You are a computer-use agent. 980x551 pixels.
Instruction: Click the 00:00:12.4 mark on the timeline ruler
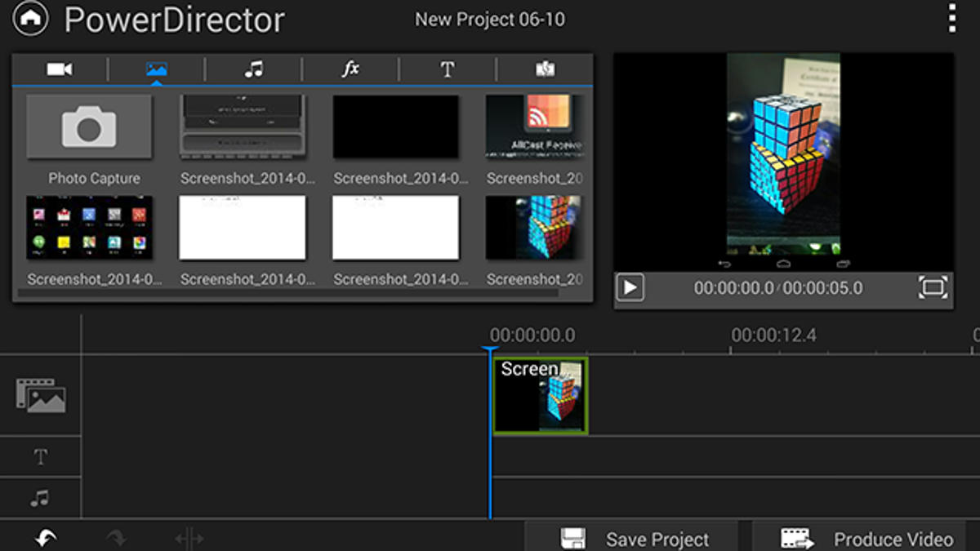click(773, 335)
